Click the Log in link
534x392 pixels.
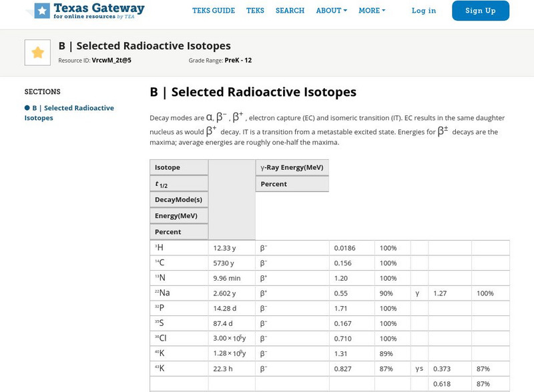(x=423, y=11)
